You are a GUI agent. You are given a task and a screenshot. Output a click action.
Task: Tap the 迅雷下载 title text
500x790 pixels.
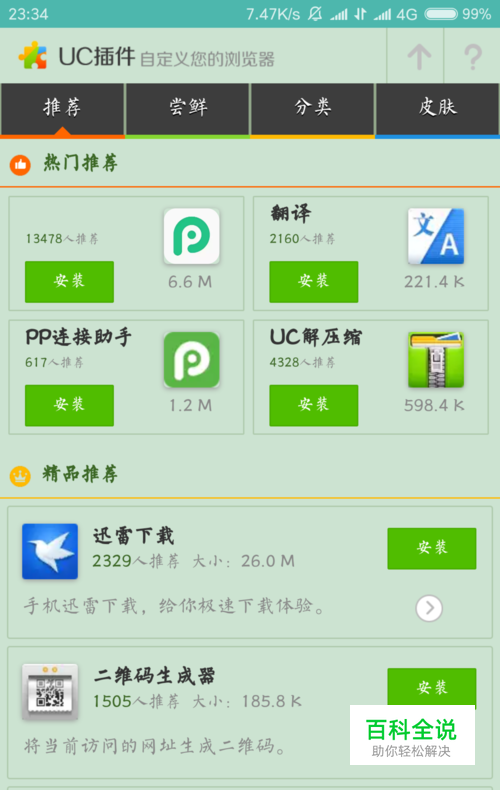click(x=134, y=536)
